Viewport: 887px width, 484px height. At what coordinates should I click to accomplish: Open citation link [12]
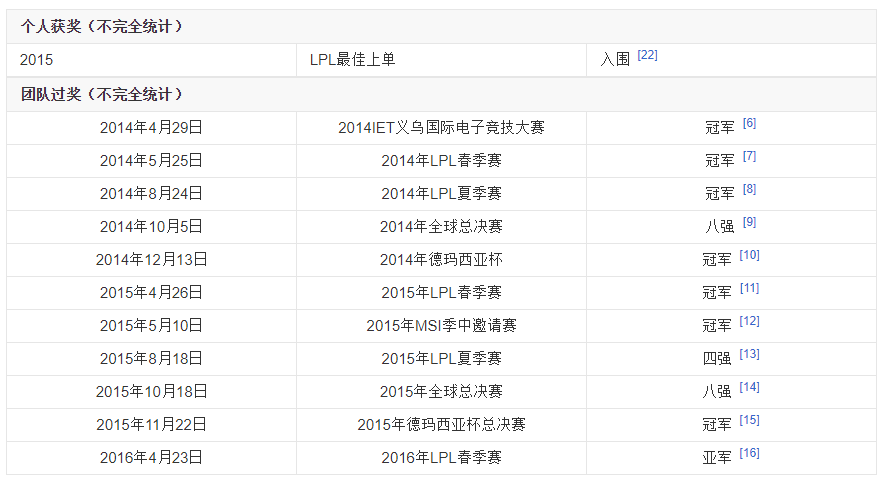pos(750,321)
